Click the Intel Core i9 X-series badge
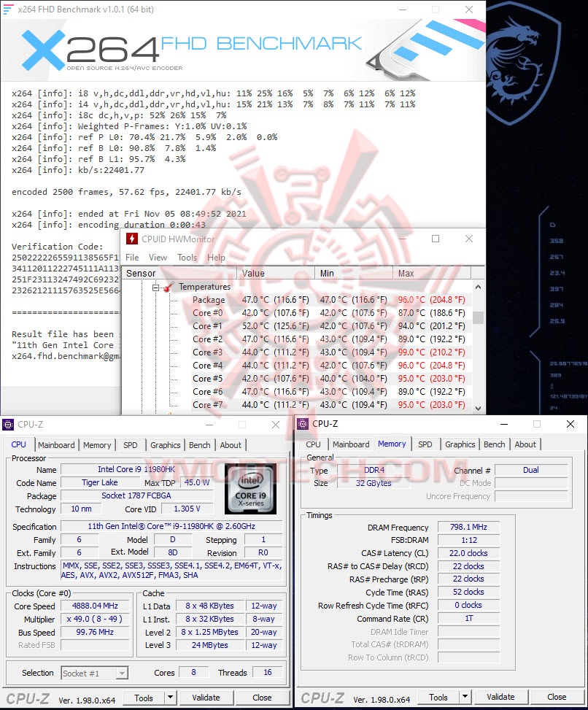 pyautogui.click(x=250, y=489)
